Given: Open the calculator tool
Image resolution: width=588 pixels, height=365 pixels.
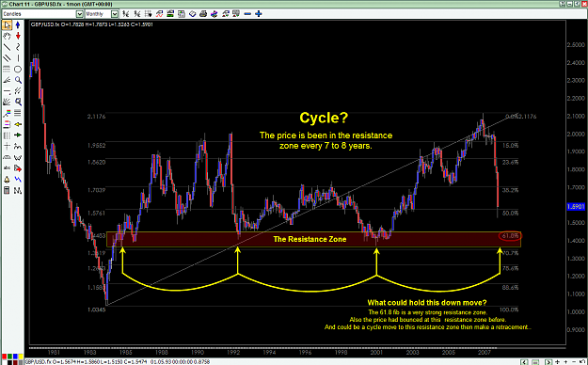Looking at the screenshot, I should coord(7,191).
